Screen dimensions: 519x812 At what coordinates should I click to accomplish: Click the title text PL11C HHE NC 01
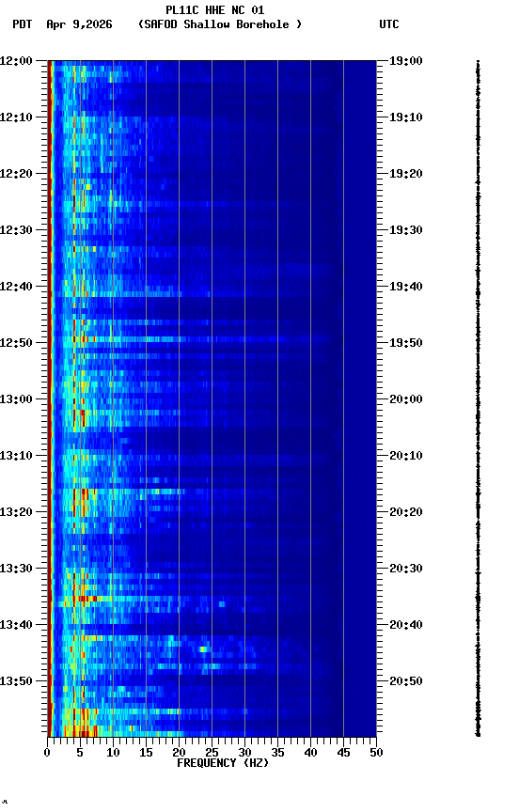[x=215, y=10]
